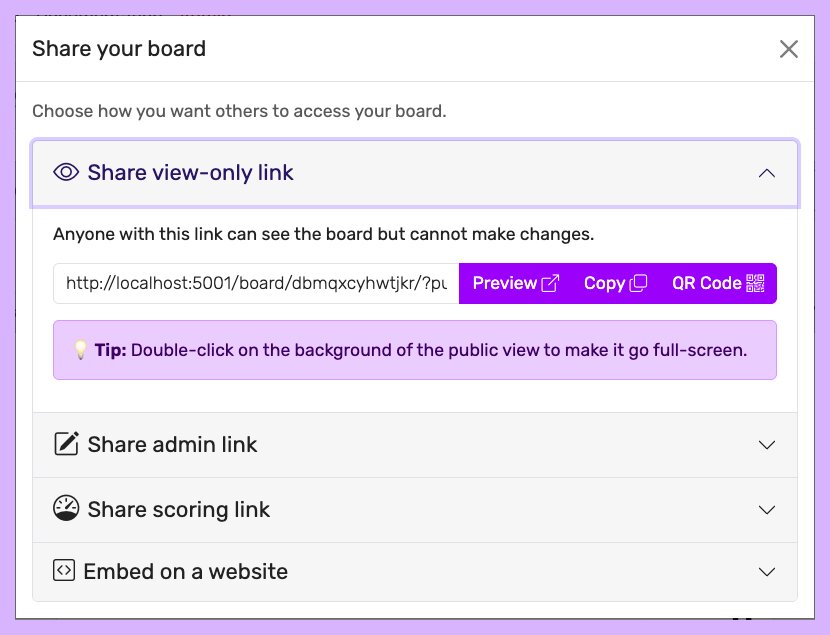Viewport: 830px width, 635px height.
Task: Click the eye icon beside Share view-only link
Action: pos(66,173)
